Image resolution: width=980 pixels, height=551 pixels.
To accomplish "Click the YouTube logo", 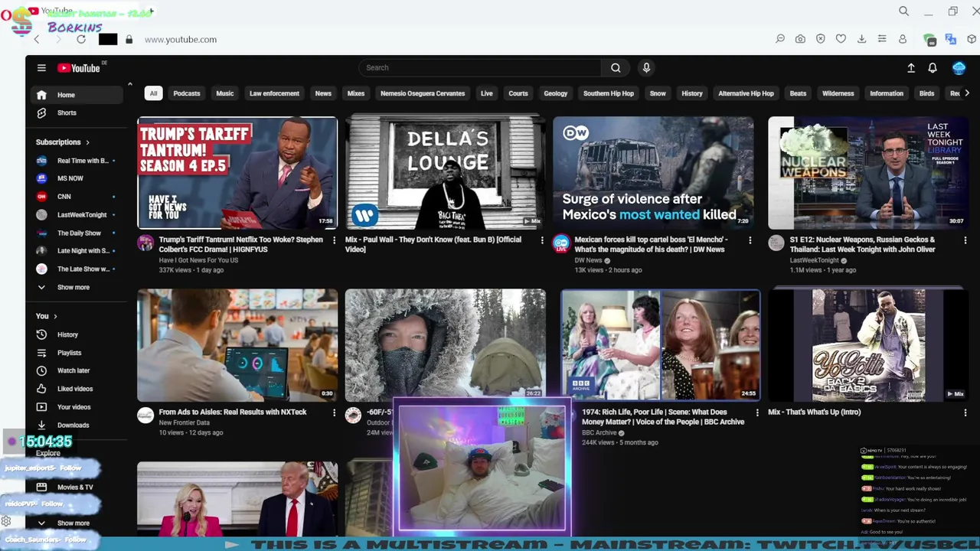I will coord(79,68).
